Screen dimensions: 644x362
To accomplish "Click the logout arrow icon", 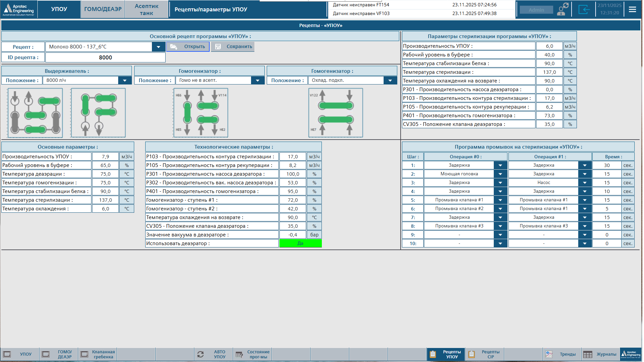I will click(x=584, y=9).
